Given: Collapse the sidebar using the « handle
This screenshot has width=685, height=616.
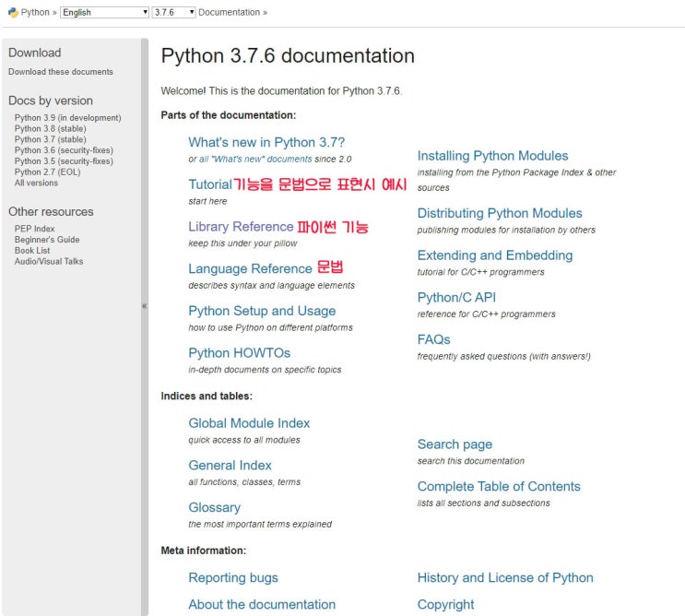Looking at the screenshot, I should pos(144,305).
